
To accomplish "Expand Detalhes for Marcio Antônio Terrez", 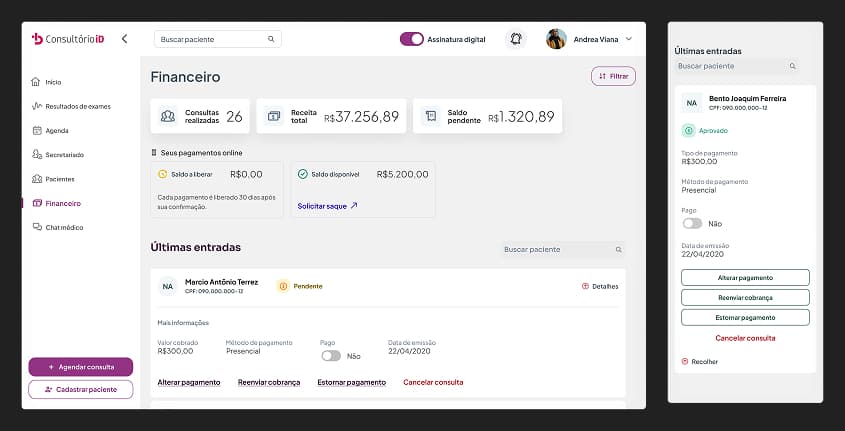I will (600, 286).
